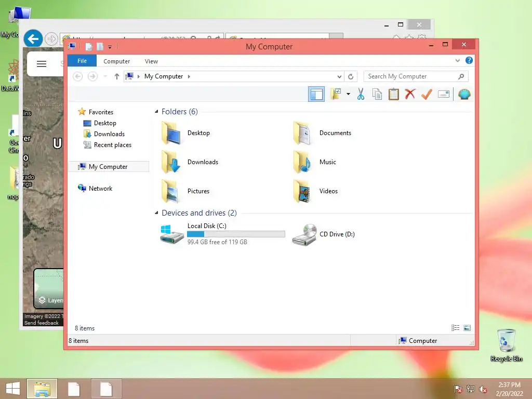Viewport: 532px width, 399px height.
Task: Switch to large icons view in status bar
Action: (467, 328)
